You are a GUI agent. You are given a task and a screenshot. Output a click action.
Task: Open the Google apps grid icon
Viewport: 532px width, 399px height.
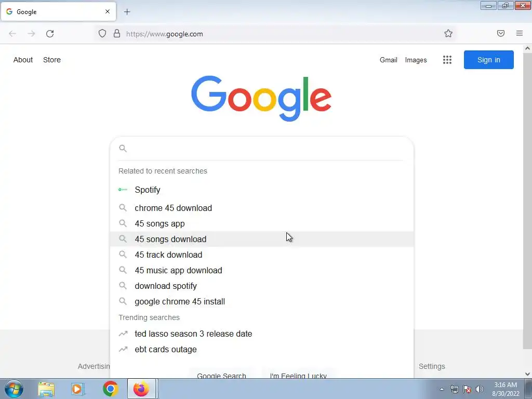coord(447,60)
